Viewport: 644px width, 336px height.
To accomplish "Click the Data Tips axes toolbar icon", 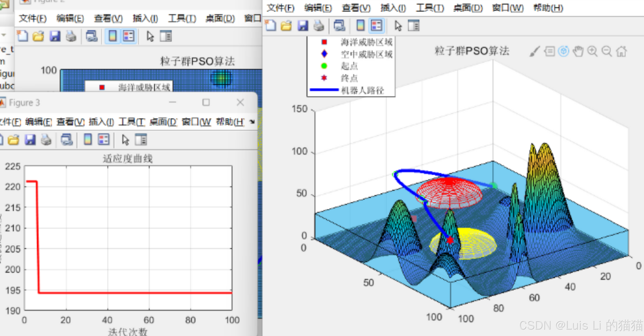I will 549,52.
